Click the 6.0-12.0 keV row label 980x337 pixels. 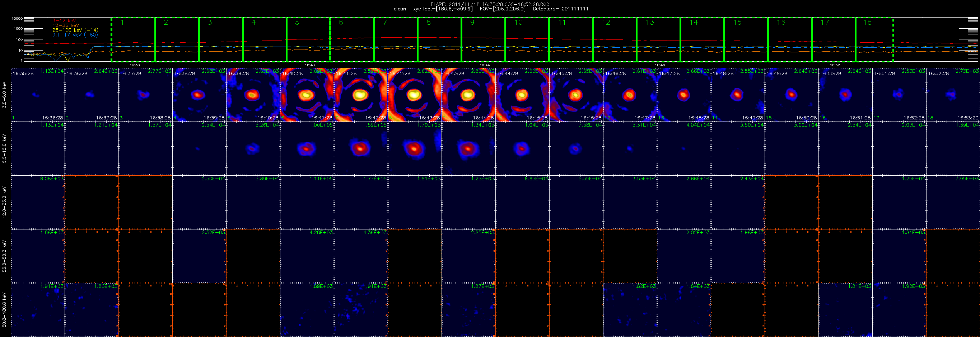pyautogui.click(x=4, y=148)
